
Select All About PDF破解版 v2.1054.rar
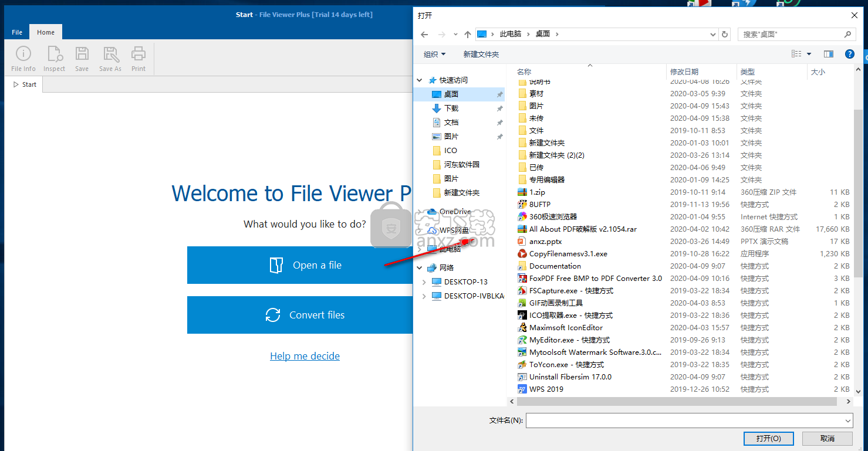click(x=684, y=229)
